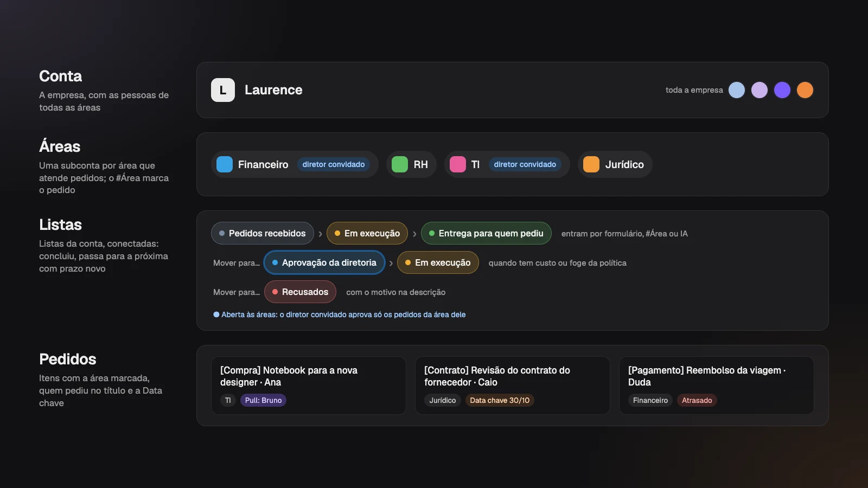This screenshot has width=868, height=488.
Task: Click chevron before Entrega para quem pediu
Action: pos(414,234)
